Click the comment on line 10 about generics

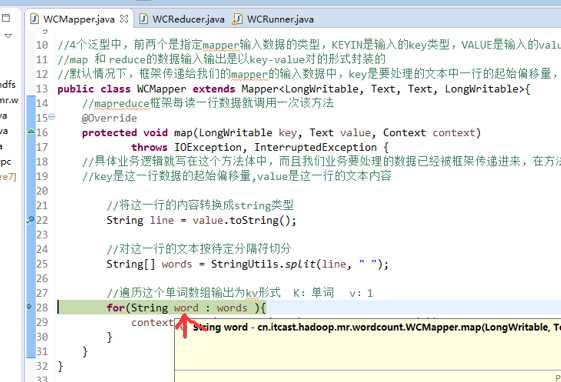tap(309, 45)
